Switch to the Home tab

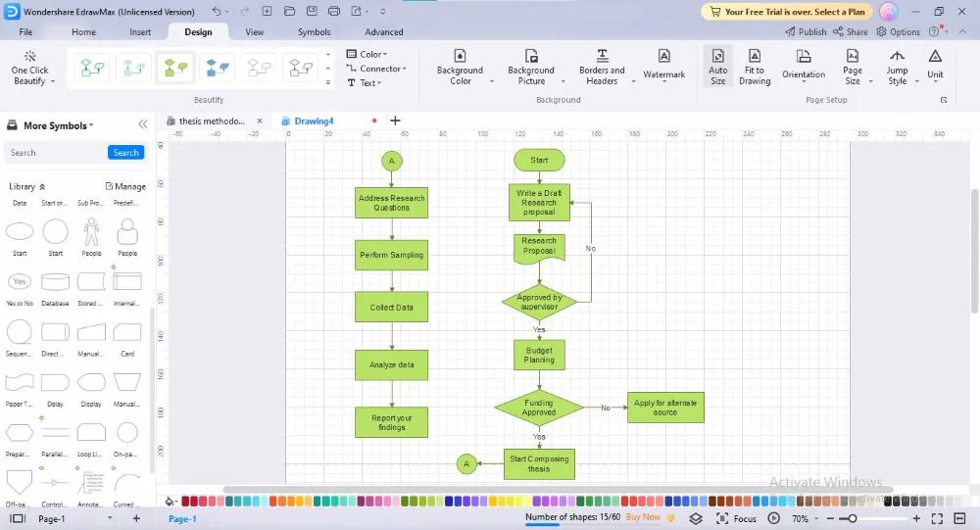pos(83,32)
